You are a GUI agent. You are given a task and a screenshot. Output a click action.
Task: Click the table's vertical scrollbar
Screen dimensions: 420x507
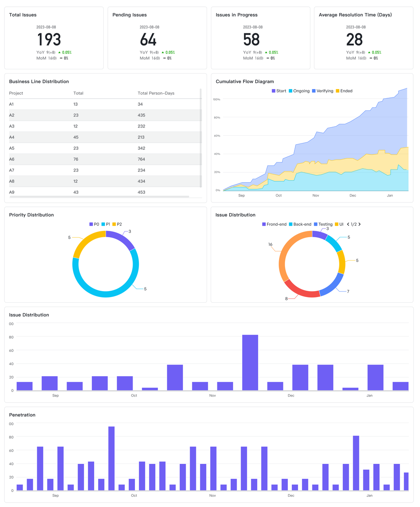201,138
